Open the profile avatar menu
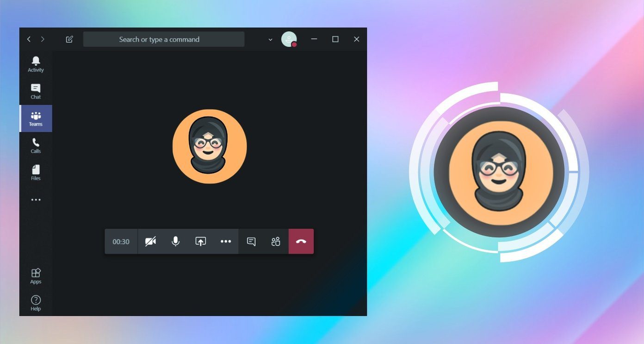 tap(289, 39)
